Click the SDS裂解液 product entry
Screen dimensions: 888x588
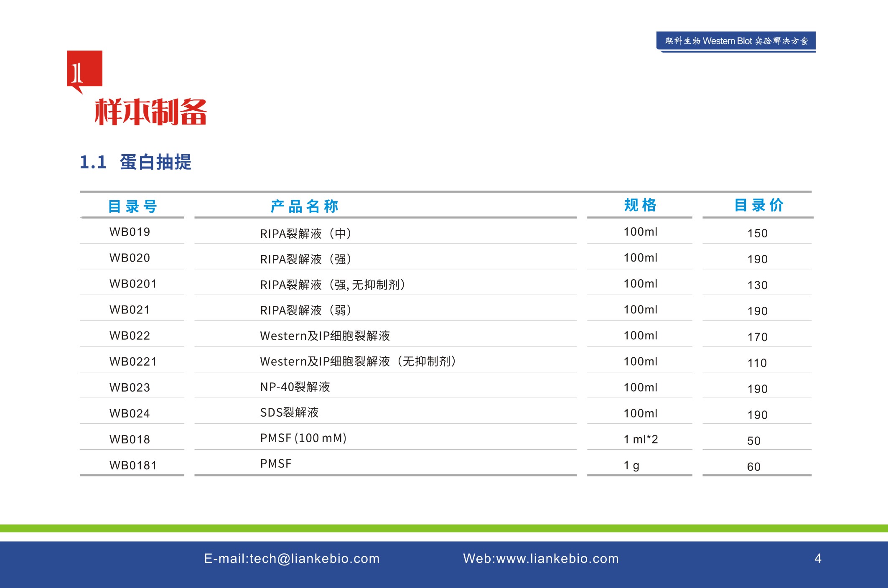point(289,412)
